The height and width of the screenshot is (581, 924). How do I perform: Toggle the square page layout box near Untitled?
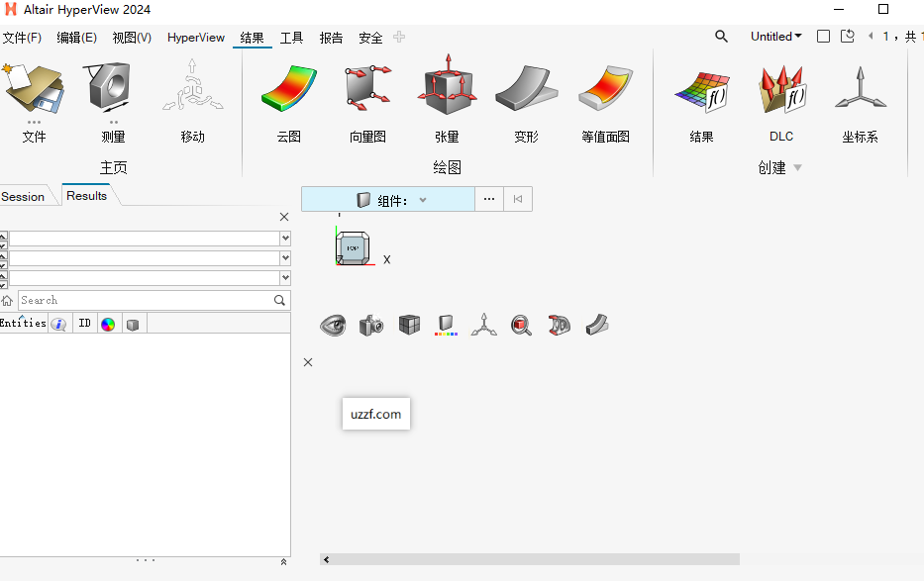point(823,37)
